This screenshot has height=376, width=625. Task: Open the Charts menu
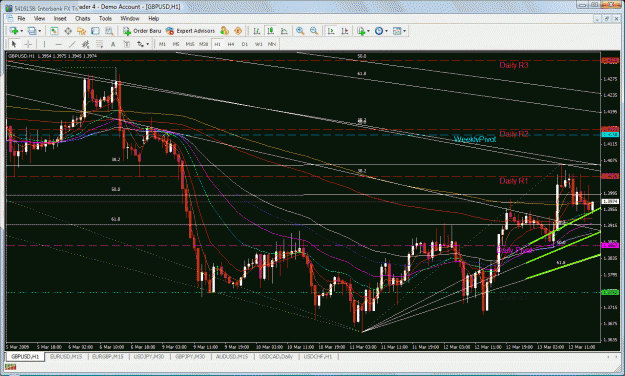(x=83, y=18)
